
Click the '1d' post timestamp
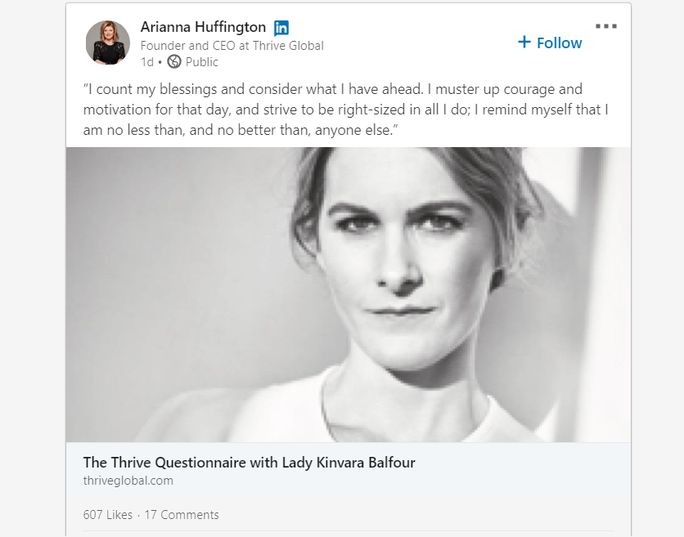pos(147,62)
